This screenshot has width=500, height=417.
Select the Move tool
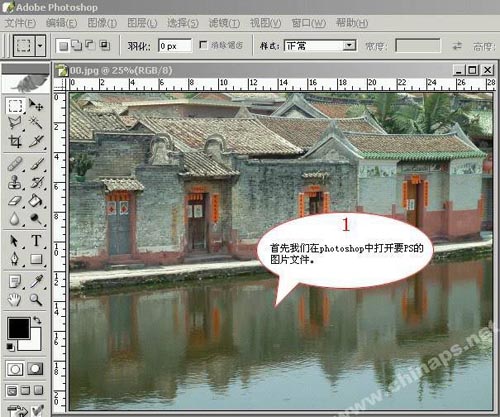(x=36, y=105)
